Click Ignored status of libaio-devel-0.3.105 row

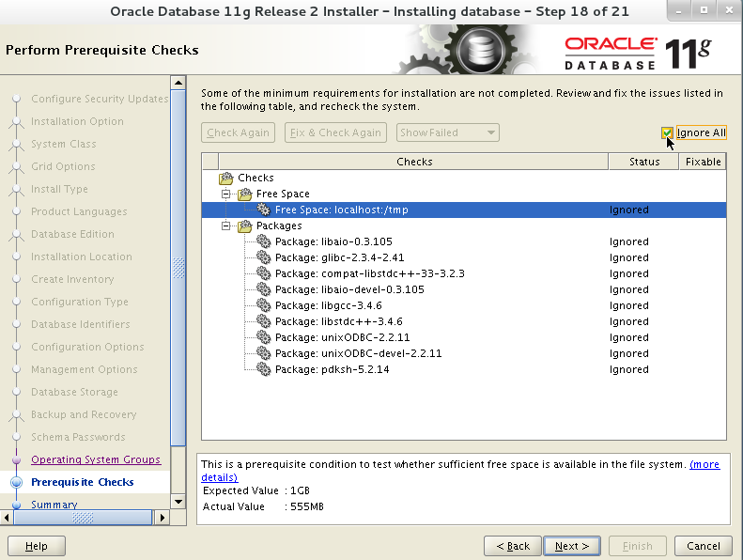click(x=628, y=289)
